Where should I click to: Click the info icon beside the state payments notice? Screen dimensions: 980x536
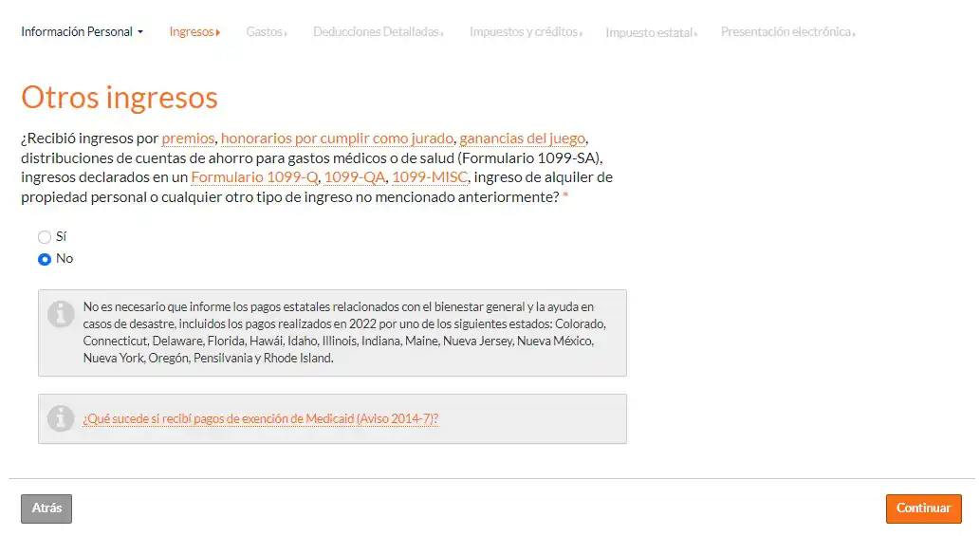pos(61,314)
